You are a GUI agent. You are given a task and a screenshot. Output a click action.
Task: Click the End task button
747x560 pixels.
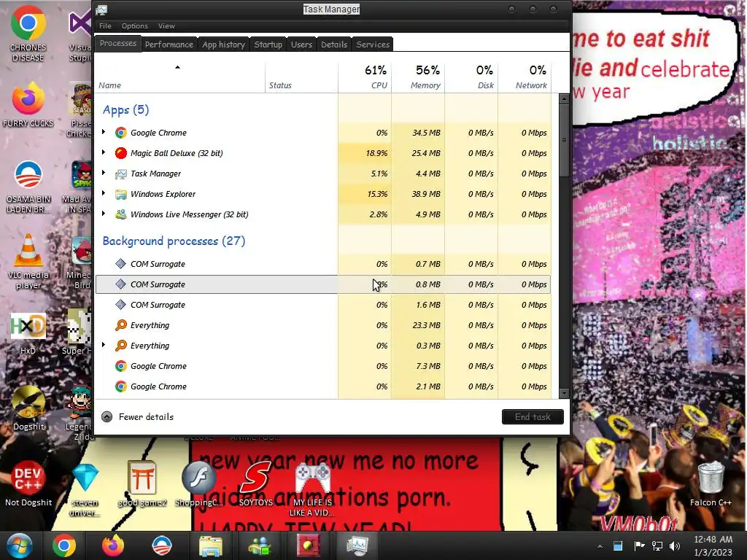click(x=533, y=417)
